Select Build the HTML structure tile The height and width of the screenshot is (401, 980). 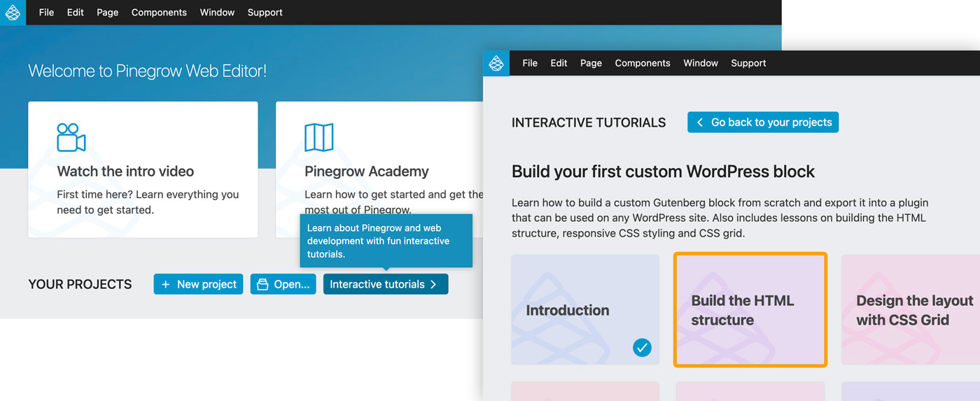(750, 309)
